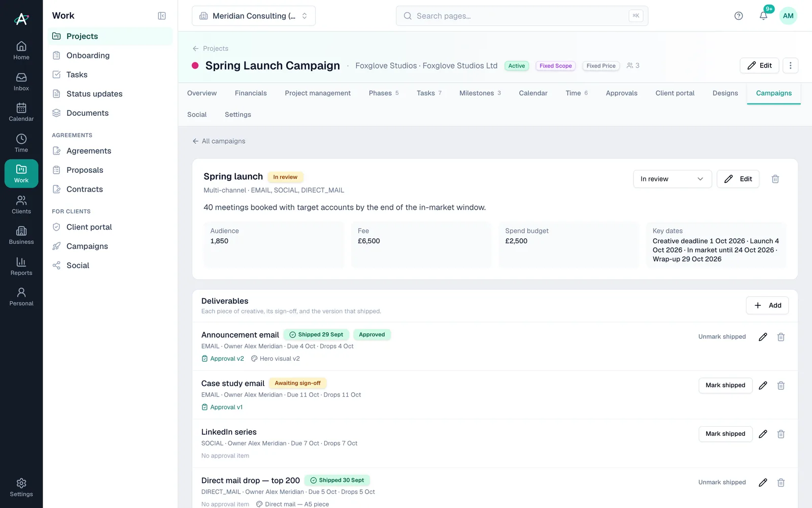The height and width of the screenshot is (508, 812).
Task: Edit the Spring launch campaign
Action: click(738, 179)
